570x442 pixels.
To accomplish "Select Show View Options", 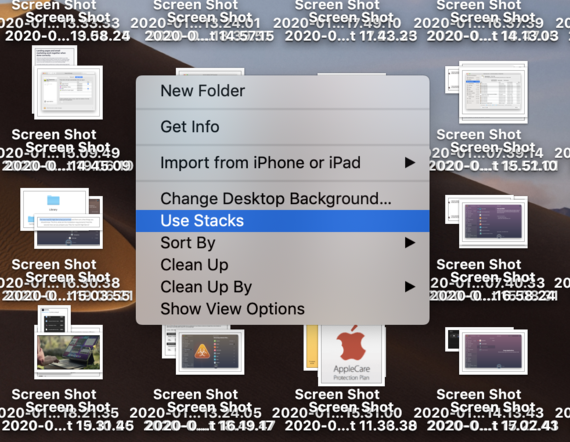I will (x=282, y=309).
